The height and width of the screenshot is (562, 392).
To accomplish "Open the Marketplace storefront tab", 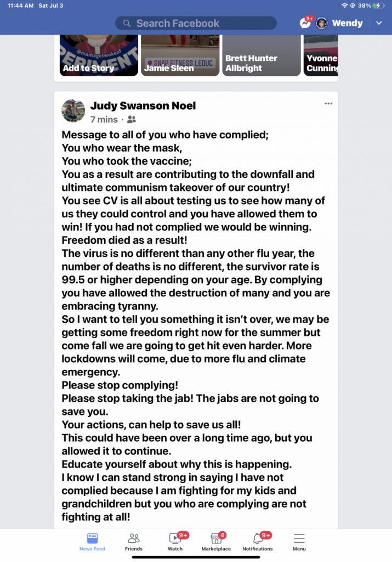I will 216,541.
